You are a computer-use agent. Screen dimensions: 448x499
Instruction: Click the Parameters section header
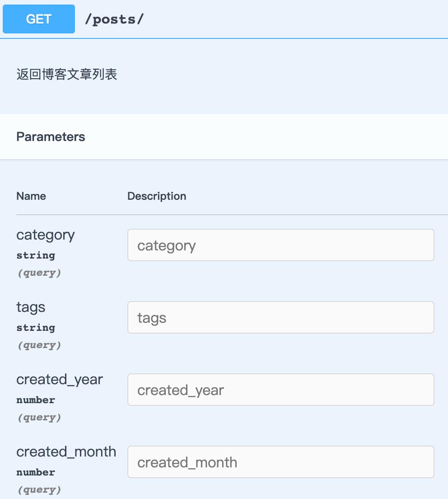pos(51,137)
